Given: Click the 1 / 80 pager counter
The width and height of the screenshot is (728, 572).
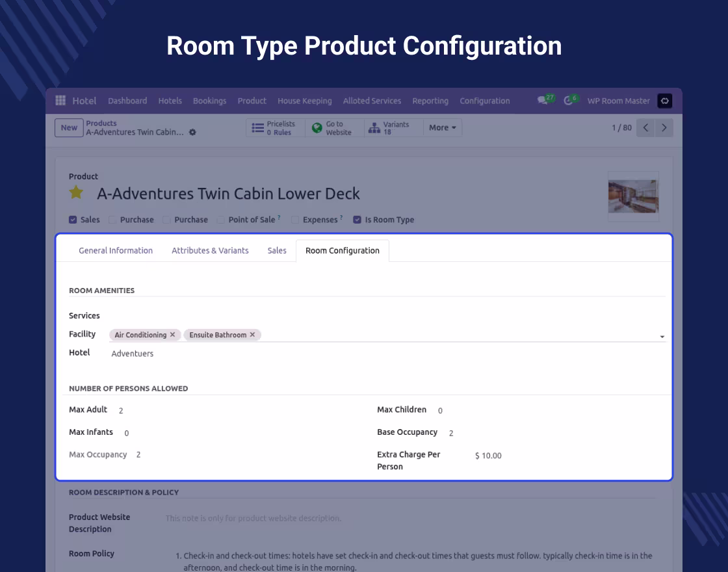Looking at the screenshot, I should click(x=621, y=127).
